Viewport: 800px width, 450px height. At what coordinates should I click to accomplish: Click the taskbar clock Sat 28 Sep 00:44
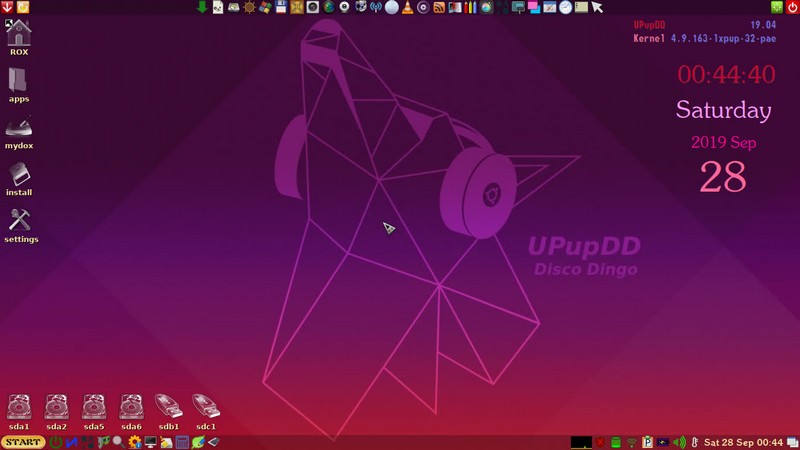pos(743,442)
